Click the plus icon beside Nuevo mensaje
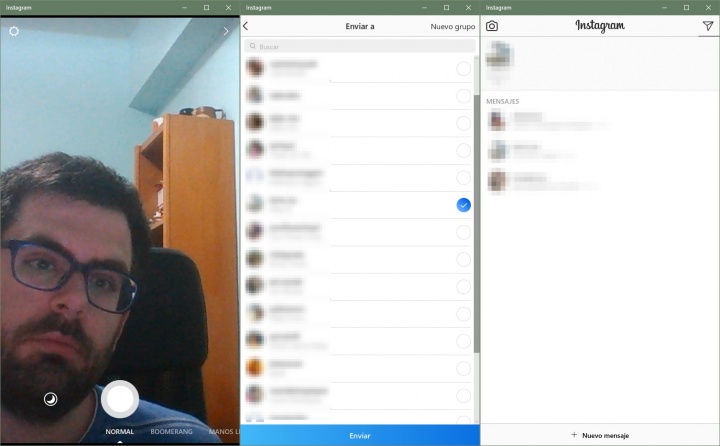This screenshot has width=720, height=446. [x=574, y=435]
